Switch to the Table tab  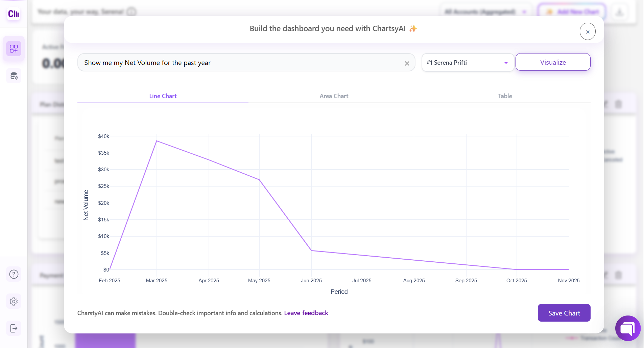(504, 96)
